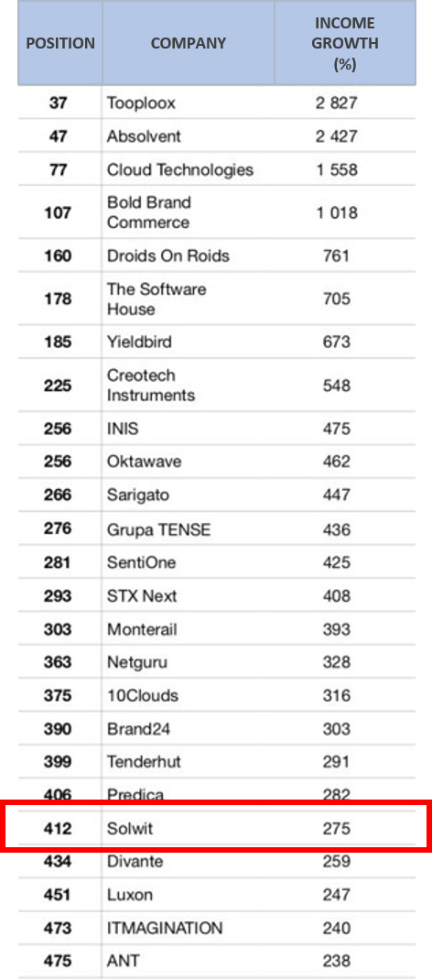Click the Cloud Technologies company name
This screenshot has width=432, height=980.
tap(179, 170)
